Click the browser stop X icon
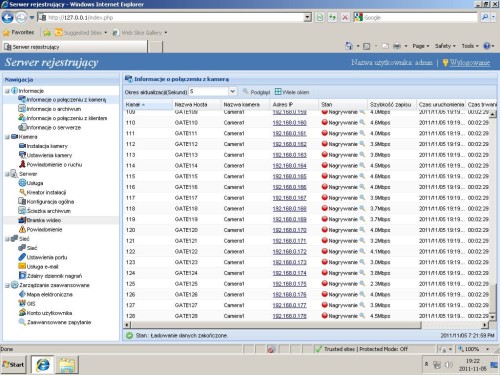Image resolution: width=500 pixels, height=375 pixels. (x=345, y=17)
